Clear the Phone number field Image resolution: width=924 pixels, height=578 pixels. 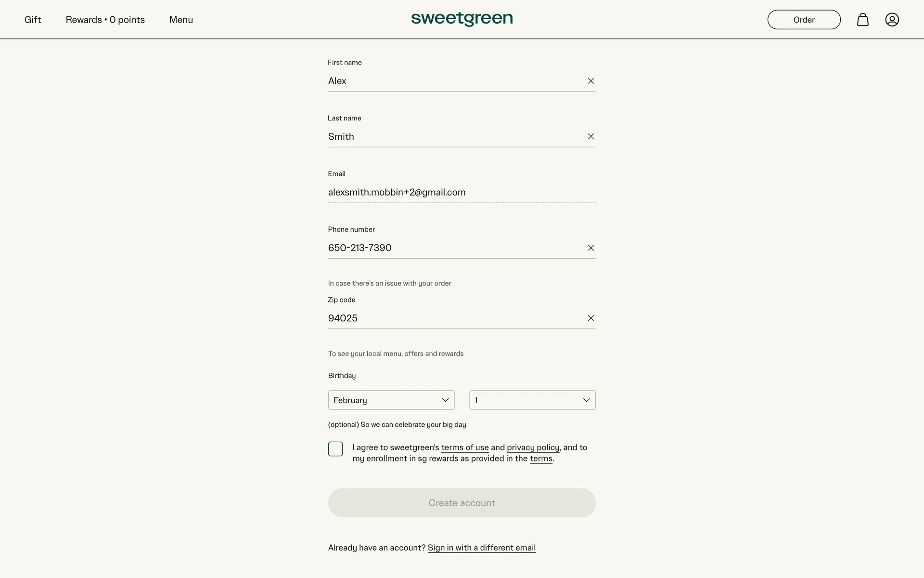point(590,248)
